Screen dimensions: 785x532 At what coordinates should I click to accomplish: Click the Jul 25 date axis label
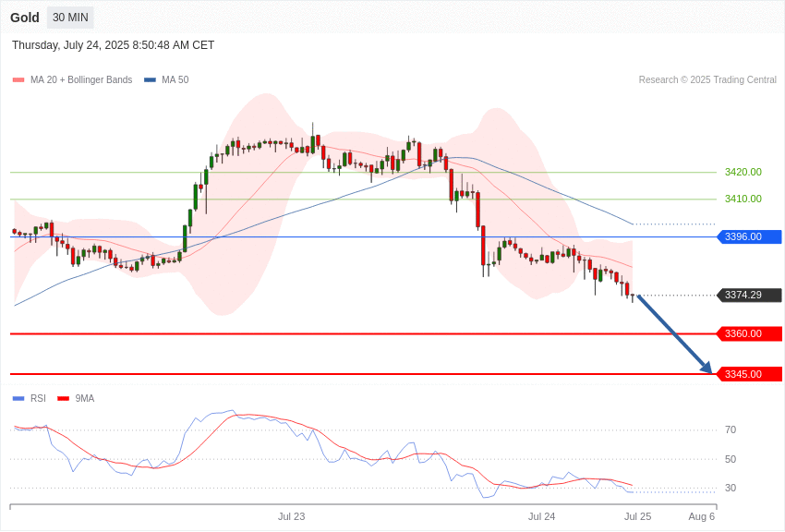(x=638, y=516)
